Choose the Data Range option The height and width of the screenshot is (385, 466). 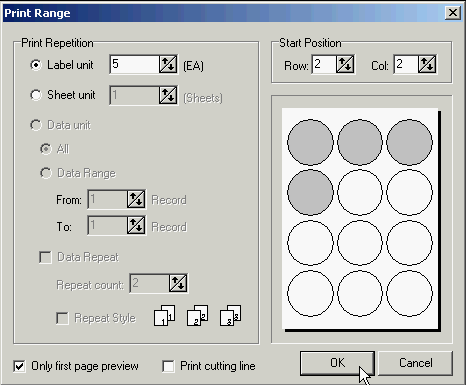click(x=46, y=173)
